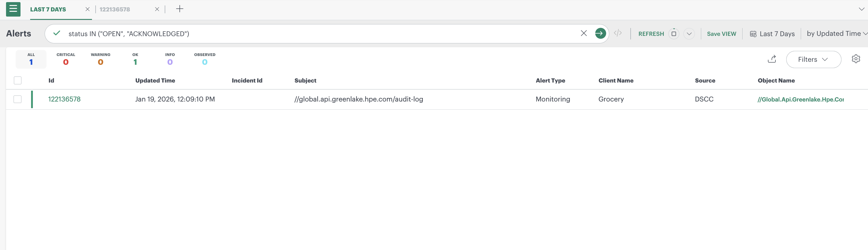Select the checkbox for alert 122136578

coord(17,99)
